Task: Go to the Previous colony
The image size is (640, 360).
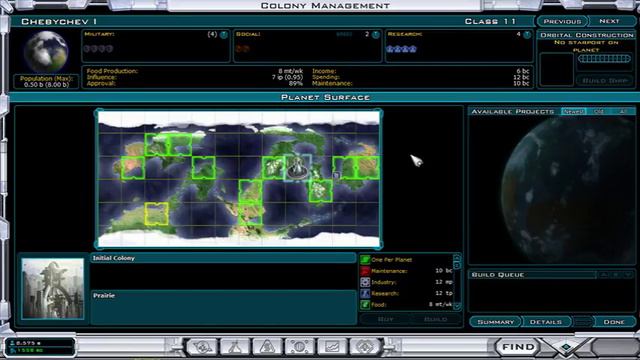Action: [x=562, y=21]
